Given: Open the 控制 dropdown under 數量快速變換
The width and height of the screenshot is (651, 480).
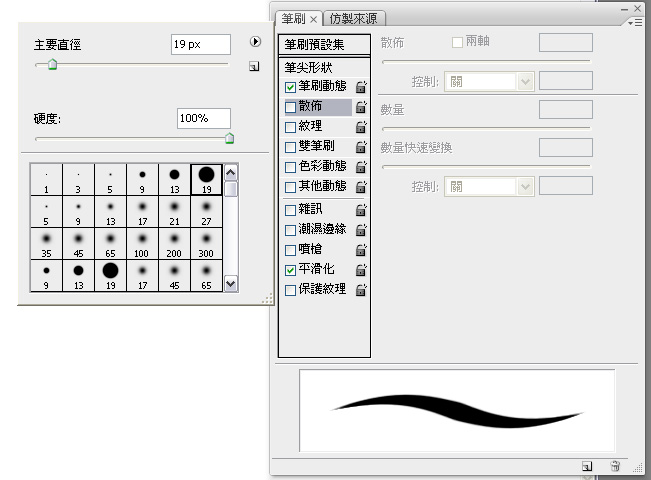Looking at the screenshot, I should (x=489, y=186).
